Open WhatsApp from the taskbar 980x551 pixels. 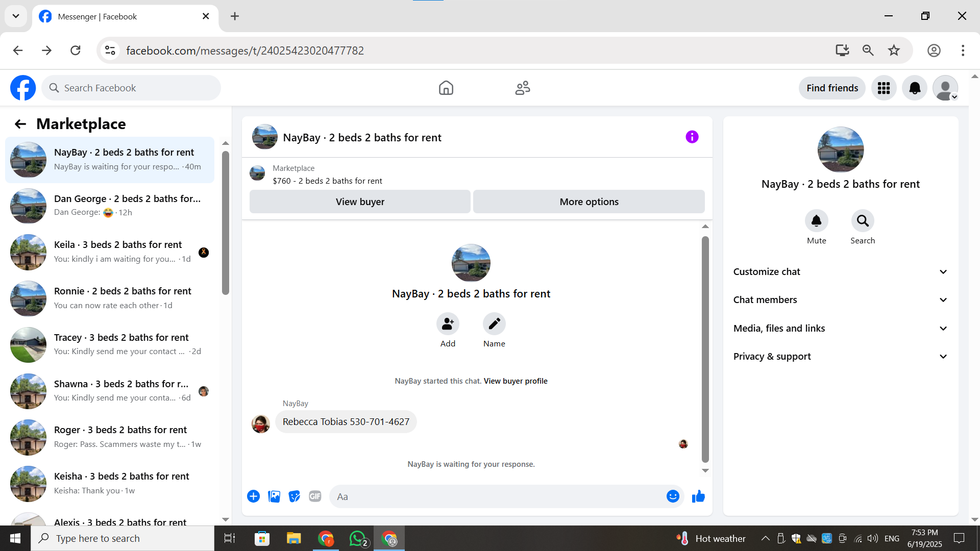pos(358,538)
